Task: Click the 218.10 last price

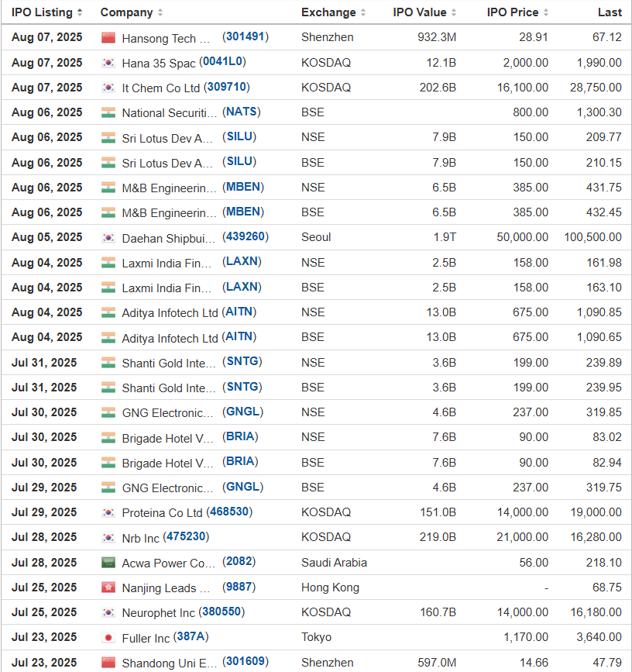Action: coord(604,562)
